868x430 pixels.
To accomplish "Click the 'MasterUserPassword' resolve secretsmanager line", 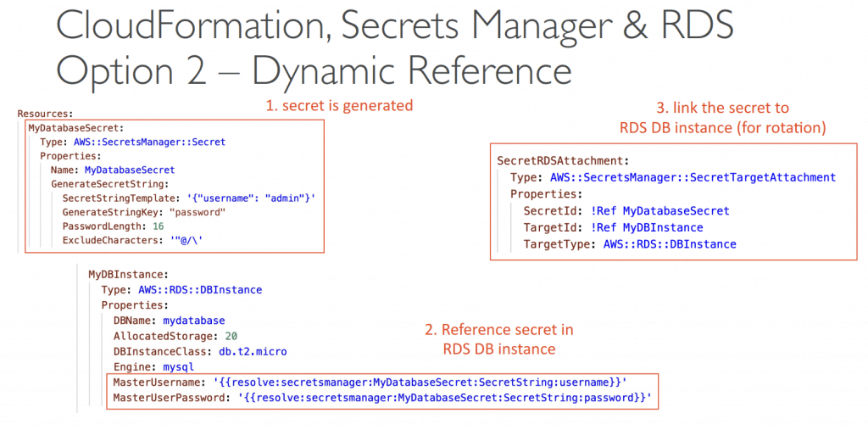I will click(382, 398).
